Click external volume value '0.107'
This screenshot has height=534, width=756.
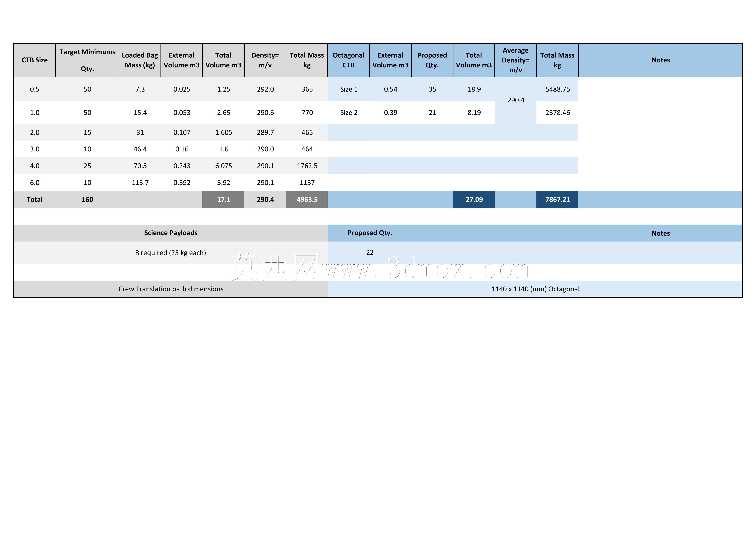(182, 132)
